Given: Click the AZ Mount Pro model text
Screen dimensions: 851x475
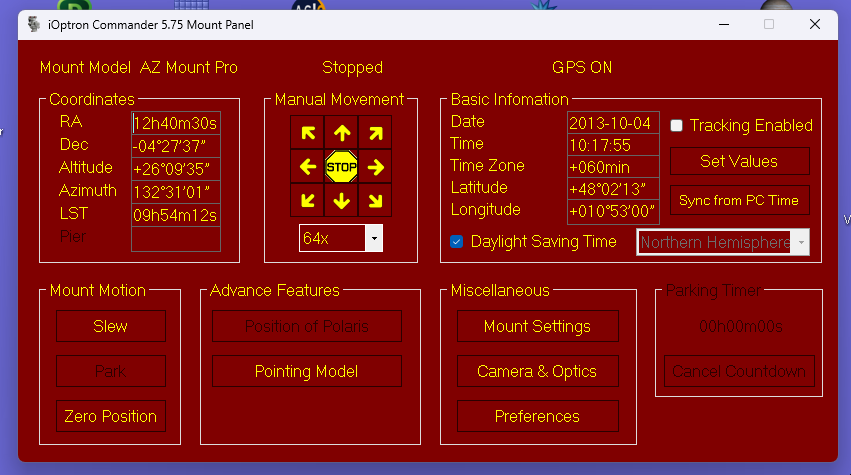Looking at the screenshot, I should click(189, 67).
